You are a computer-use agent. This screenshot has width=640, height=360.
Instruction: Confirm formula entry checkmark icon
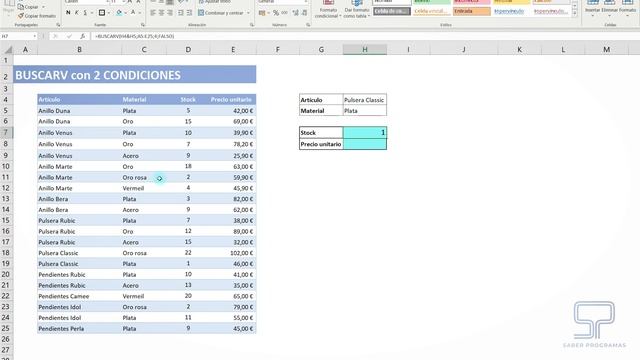coord(69,36)
